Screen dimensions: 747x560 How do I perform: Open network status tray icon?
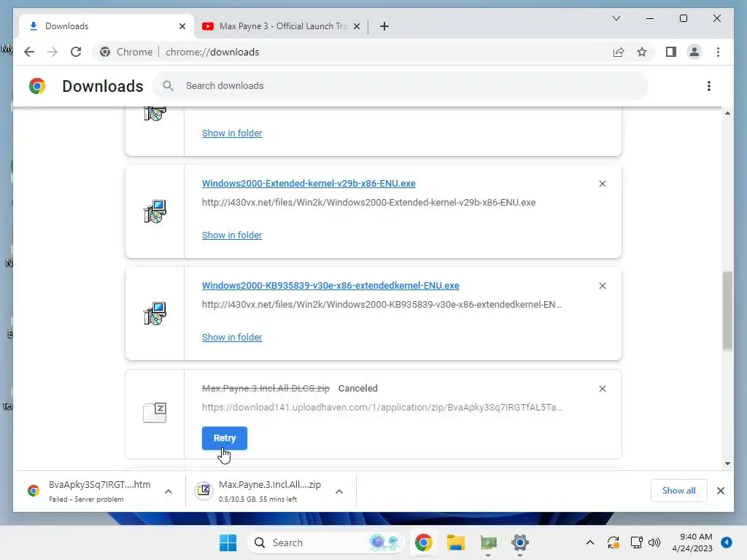click(x=636, y=542)
